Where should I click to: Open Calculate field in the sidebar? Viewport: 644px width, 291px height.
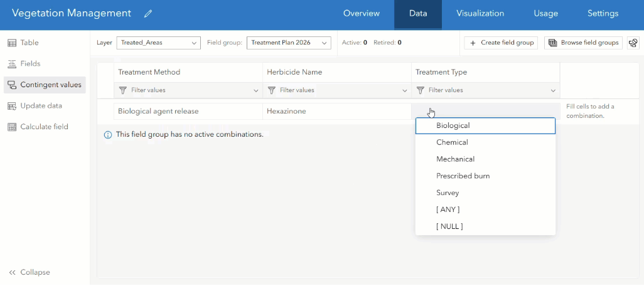coord(45,127)
